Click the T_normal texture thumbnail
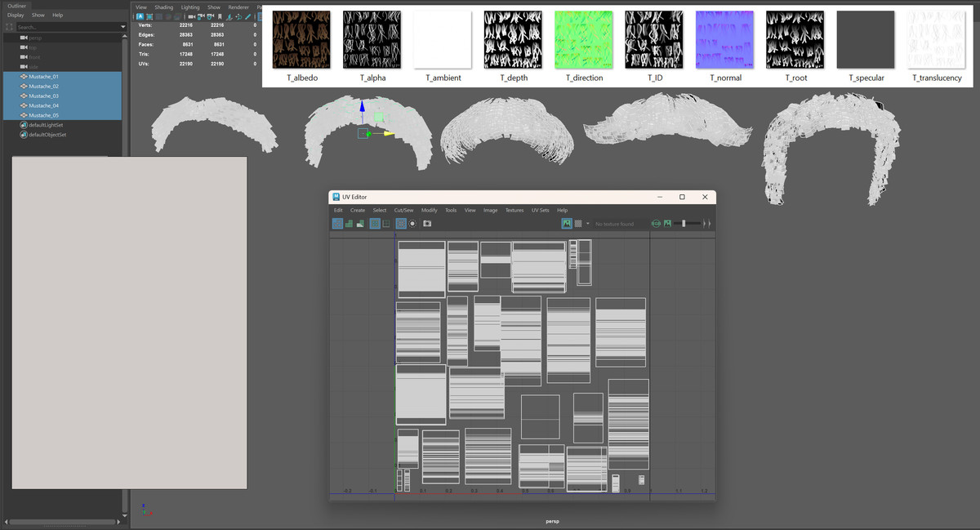Image resolution: width=980 pixels, height=530 pixels. [x=724, y=39]
